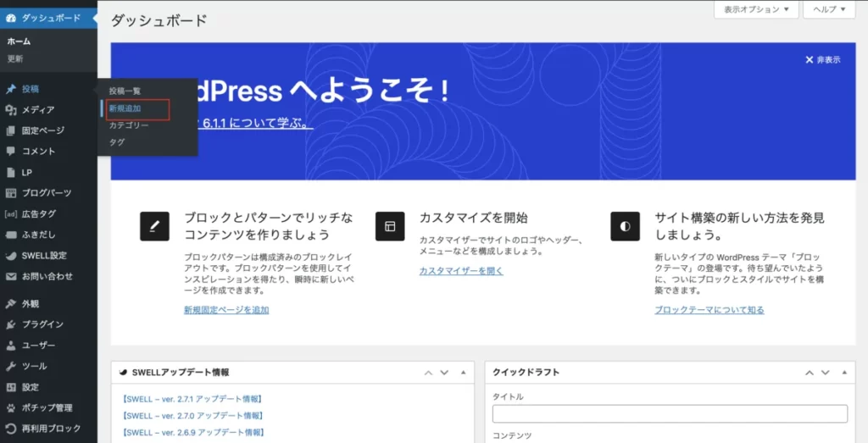The image size is (868, 443).
Task: Click the タイトル input field in クイックドラフト
Action: pos(670,413)
